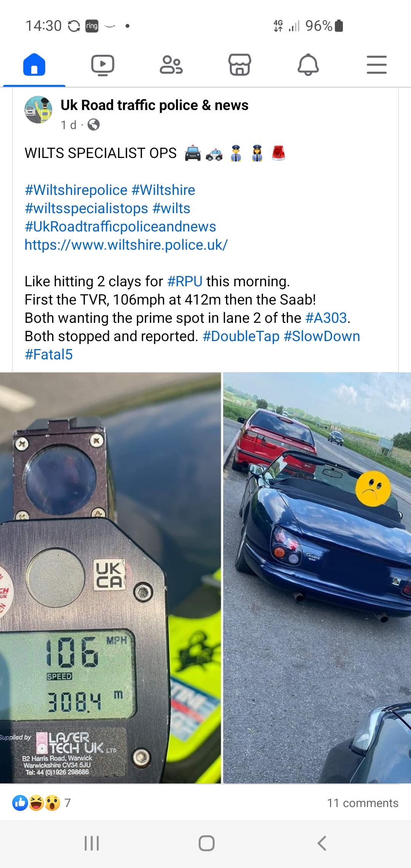The height and width of the screenshot is (868, 411).
Task: Open the Friends tab icon
Action: 171,65
